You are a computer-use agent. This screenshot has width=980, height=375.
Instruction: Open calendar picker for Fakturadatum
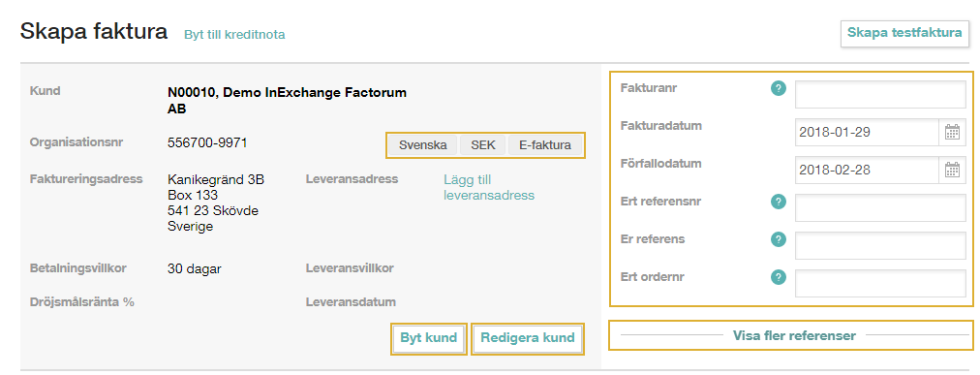(953, 133)
